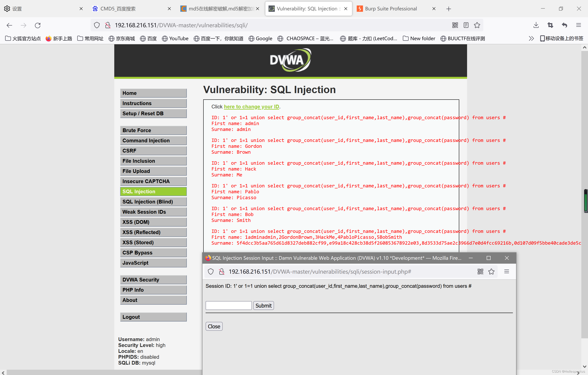Switch to the CMD5 Baidu search tab
588x375 pixels.
[x=132, y=9]
